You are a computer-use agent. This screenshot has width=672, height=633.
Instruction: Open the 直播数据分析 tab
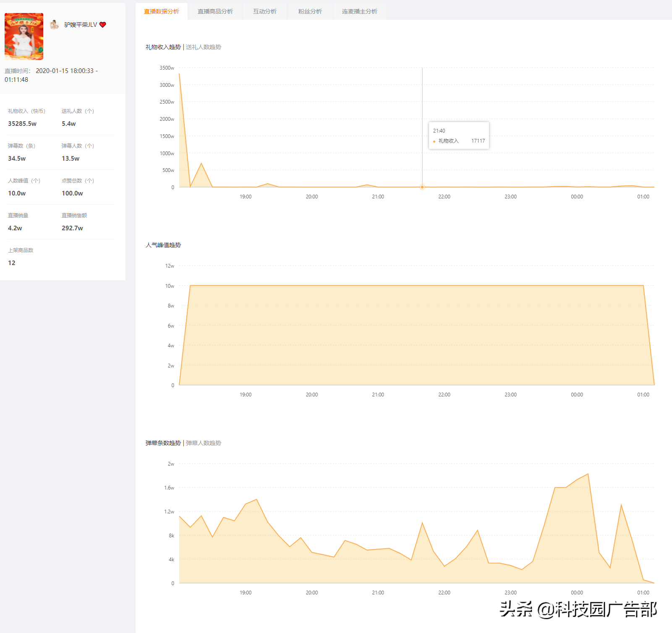161,11
